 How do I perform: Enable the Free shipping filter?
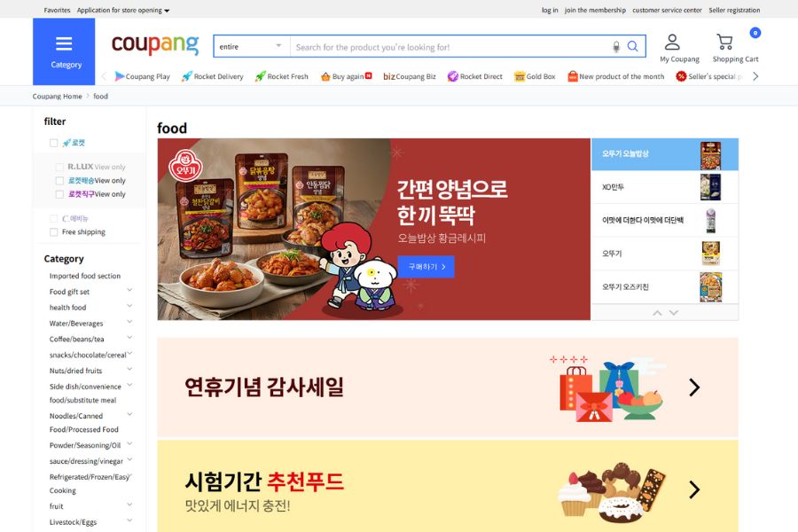pyautogui.click(x=53, y=232)
